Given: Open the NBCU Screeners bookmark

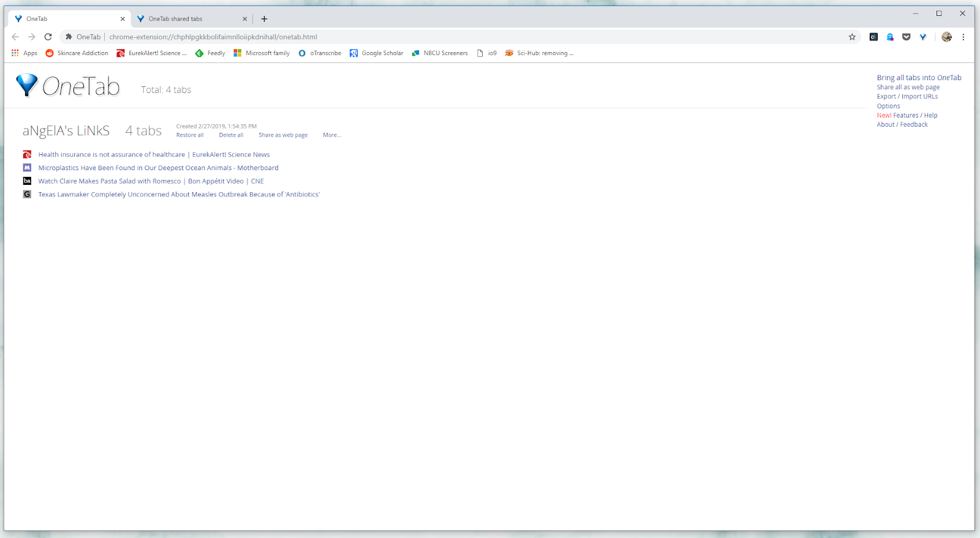Looking at the screenshot, I should pos(440,53).
